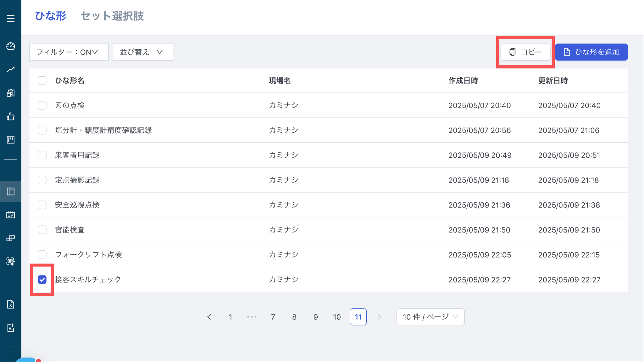Viewport: 644px width, 362px height.
Task: Switch to the セット選択肢 tab
Action: coord(112,16)
